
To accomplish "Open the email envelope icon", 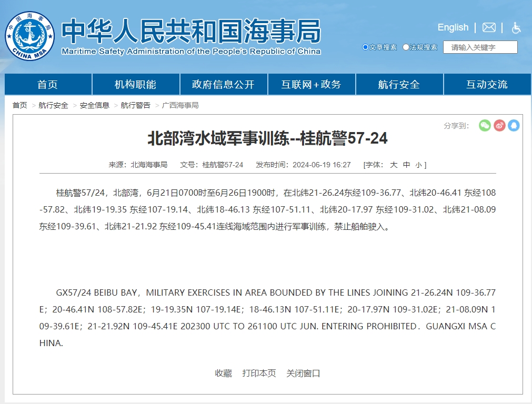I will 489,27.
